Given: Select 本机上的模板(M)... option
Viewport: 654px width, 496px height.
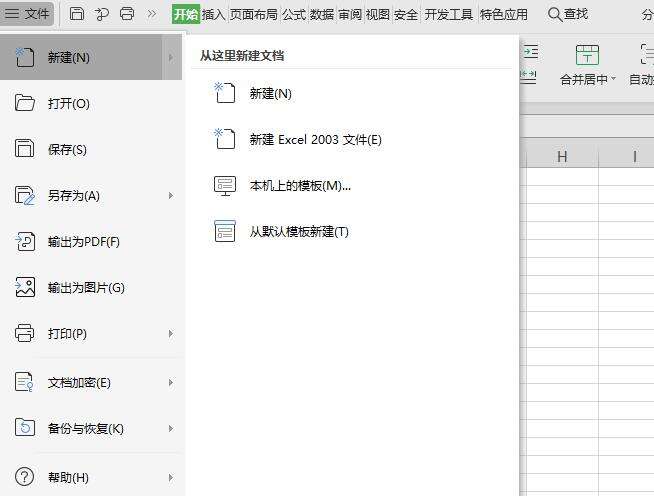Looking at the screenshot, I should [x=300, y=185].
